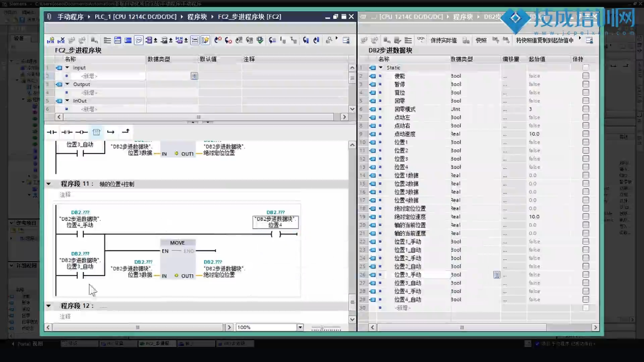Select the DB2步进数 editor tab in bottom bar
Image resolution: width=644 pixels, height=362 pixels.
[x=235, y=344]
